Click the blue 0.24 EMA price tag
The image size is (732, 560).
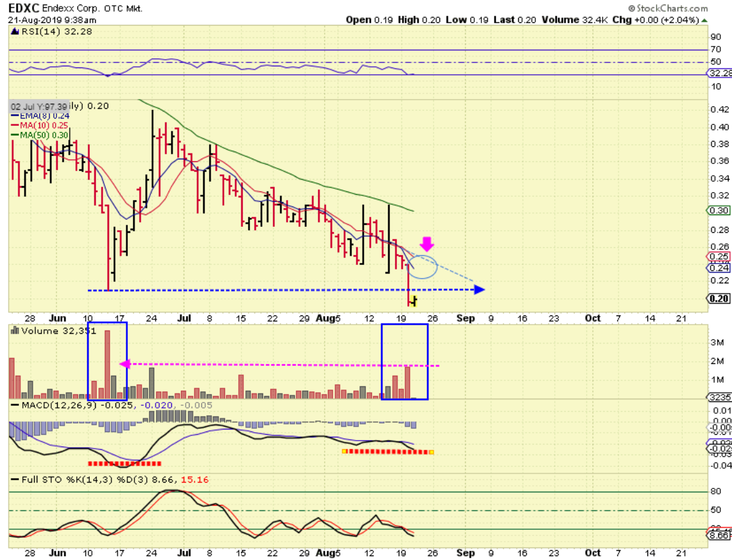pos(718,268)
